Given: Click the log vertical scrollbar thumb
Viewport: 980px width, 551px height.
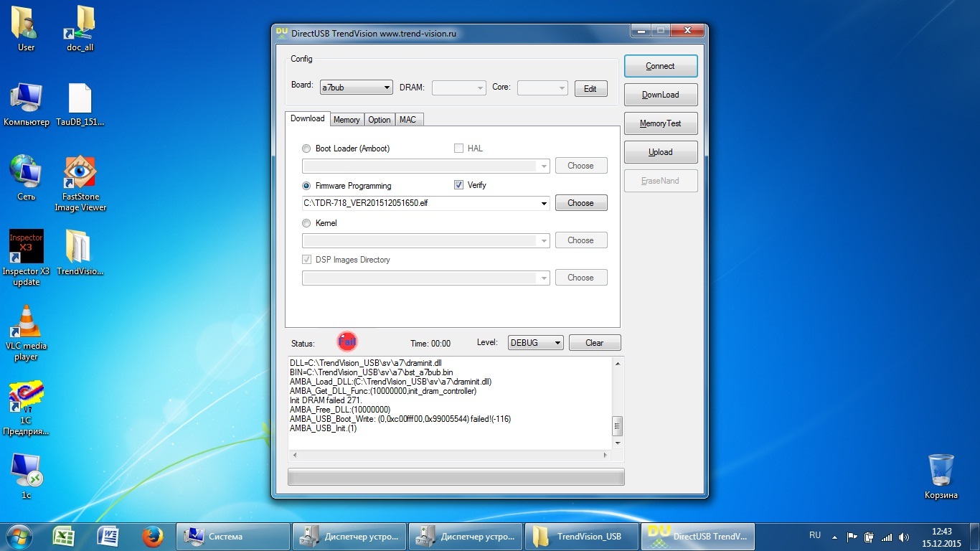Looking at the screenshot, I should click(x=616, y=426).
